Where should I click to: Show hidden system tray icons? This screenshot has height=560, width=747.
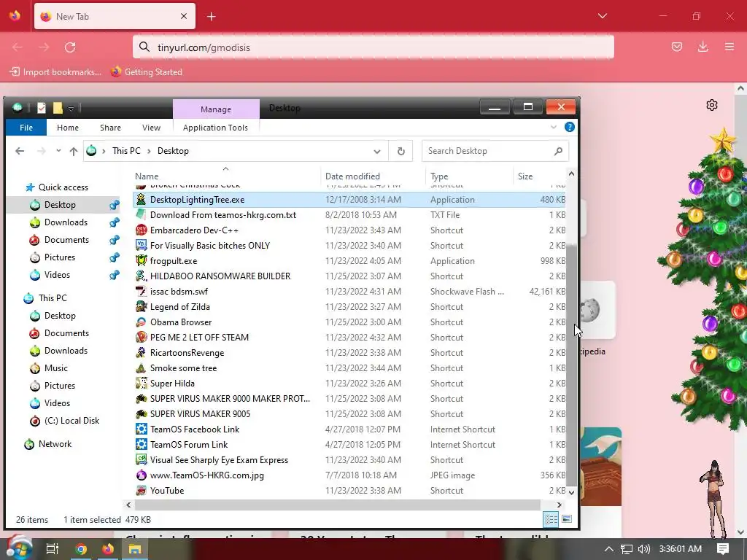608,549
